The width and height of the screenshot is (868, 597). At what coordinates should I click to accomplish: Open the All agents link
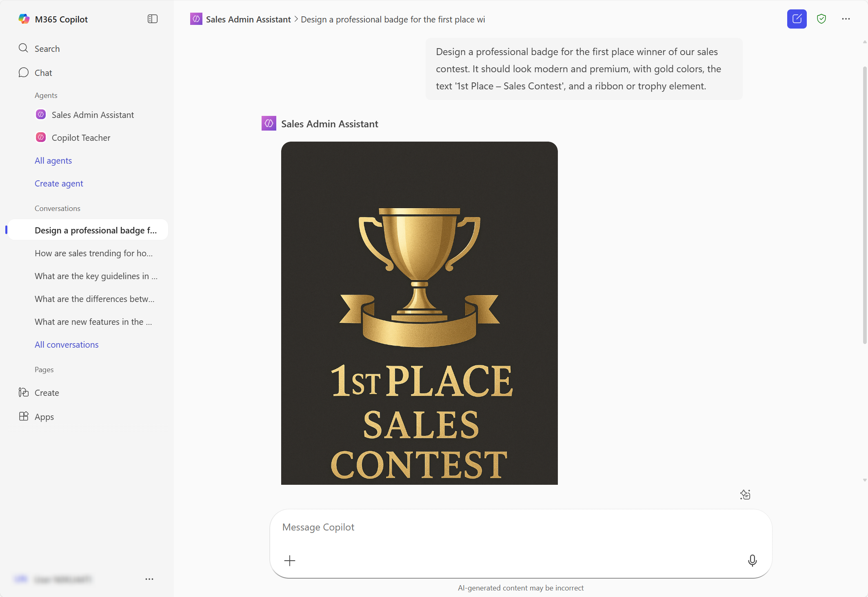click(x=53, y=161)
